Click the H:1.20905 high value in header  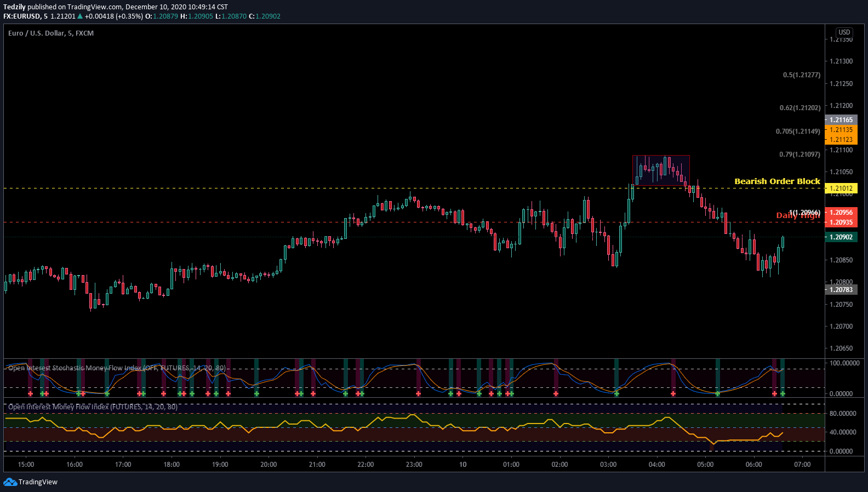point(197,16)
